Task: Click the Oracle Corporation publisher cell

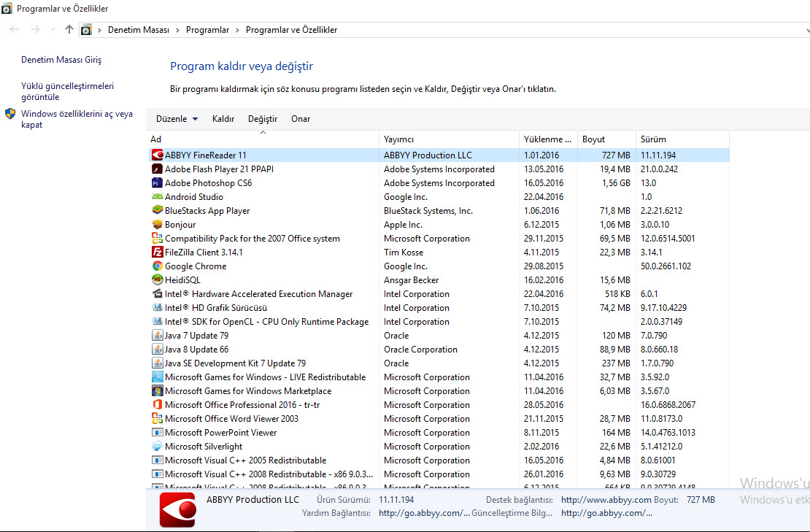Action: (x=420, y=349)
